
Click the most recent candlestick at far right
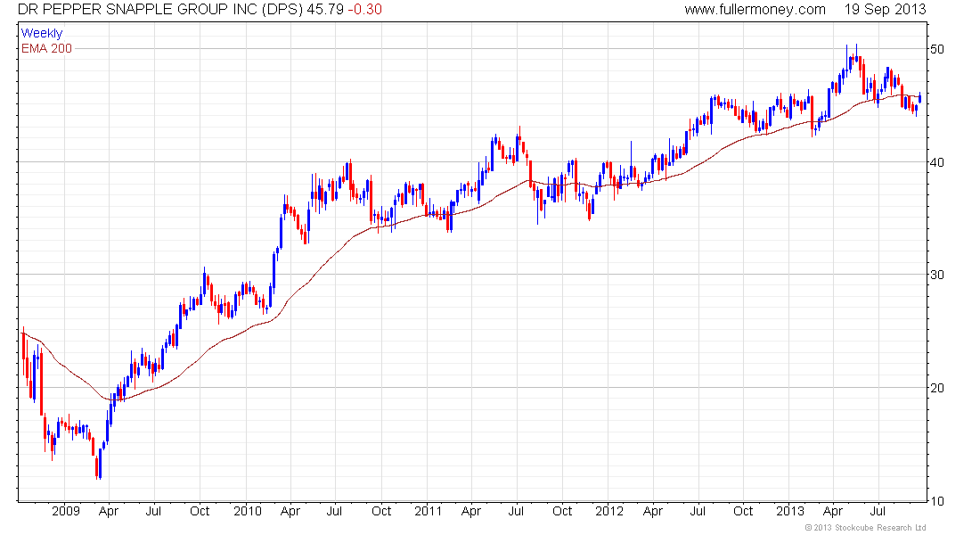click(x=919, y=98)
